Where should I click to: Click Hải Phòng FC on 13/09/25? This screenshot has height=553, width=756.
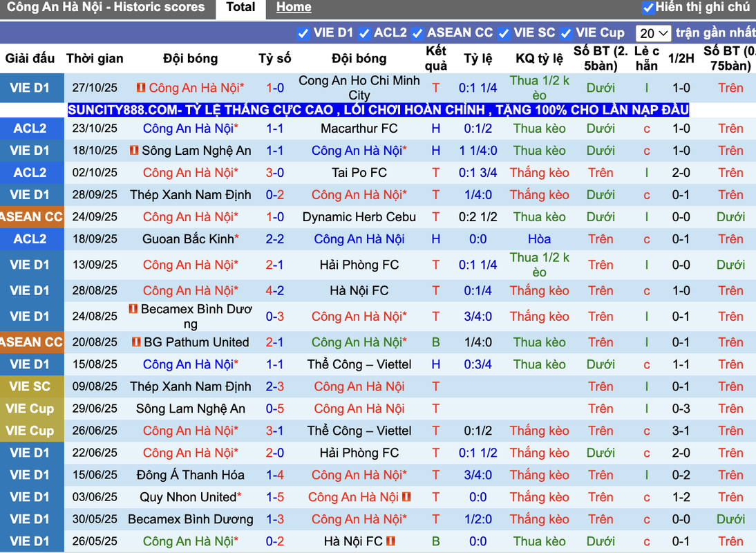point(359,265)
